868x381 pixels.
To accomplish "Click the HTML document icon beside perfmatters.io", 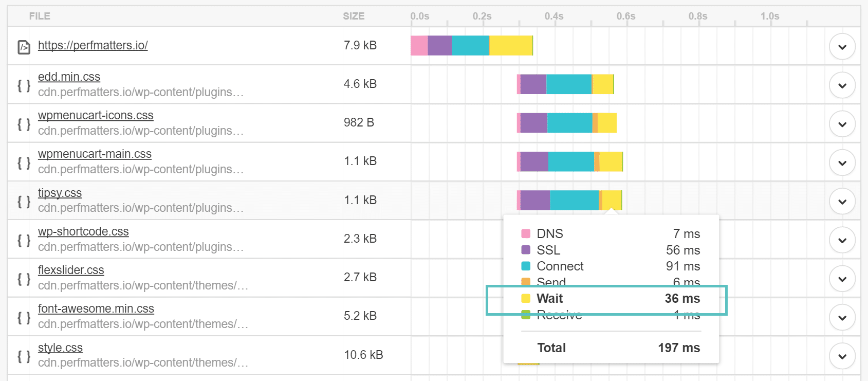I will [x=24, y=47].
